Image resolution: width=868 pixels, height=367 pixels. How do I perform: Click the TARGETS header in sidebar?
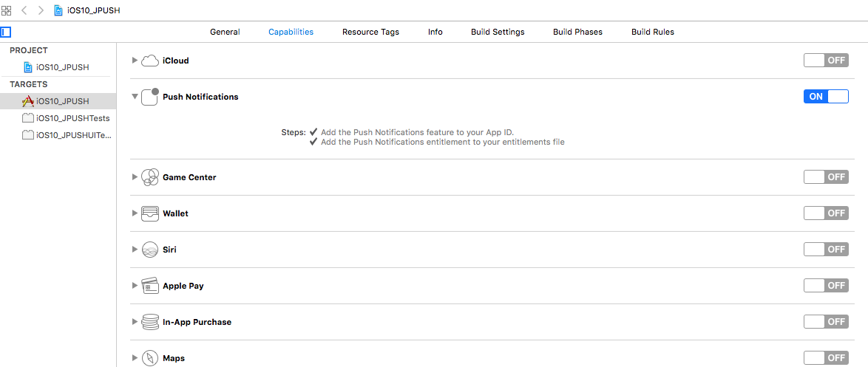point(29,85)
